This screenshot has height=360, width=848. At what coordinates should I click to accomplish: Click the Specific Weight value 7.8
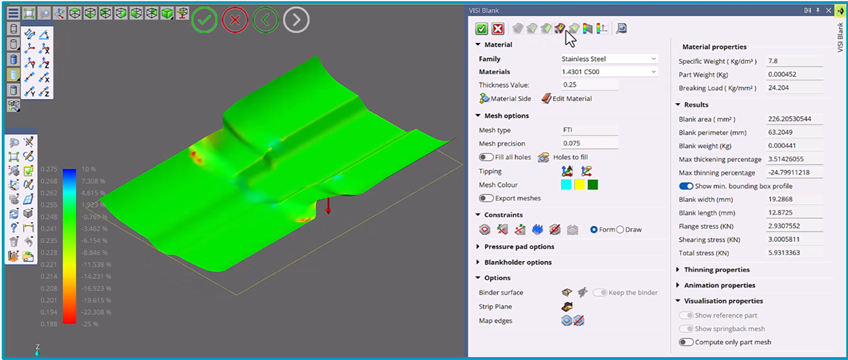point(795,62)
